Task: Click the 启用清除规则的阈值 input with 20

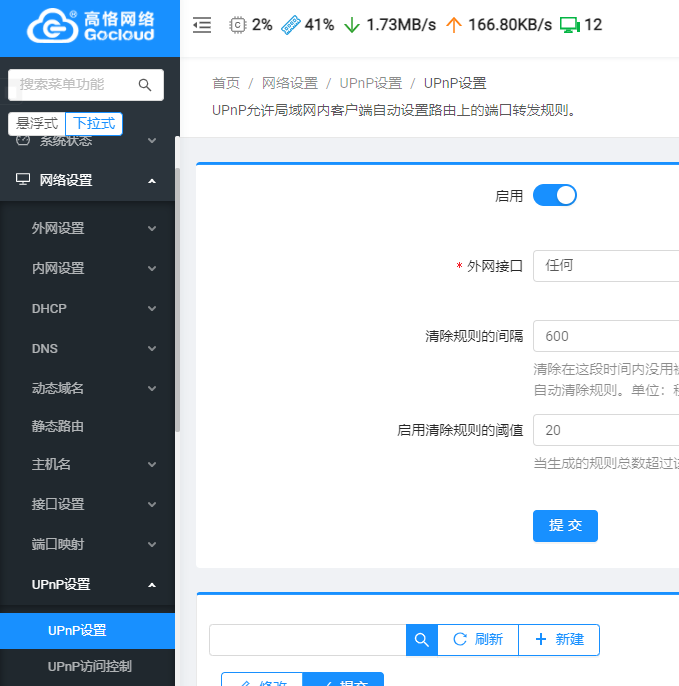Action: tap(606, 430)
